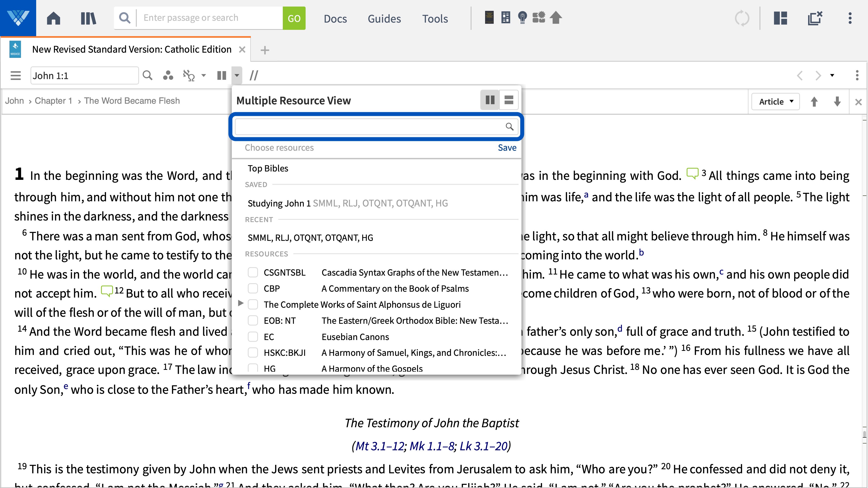
Task: Expand the interlinear dropdown arrow
Action: tap(203, 75)
